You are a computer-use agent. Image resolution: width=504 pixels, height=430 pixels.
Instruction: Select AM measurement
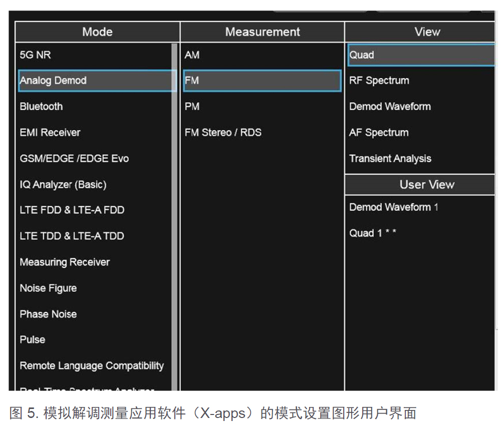point(192,55)
